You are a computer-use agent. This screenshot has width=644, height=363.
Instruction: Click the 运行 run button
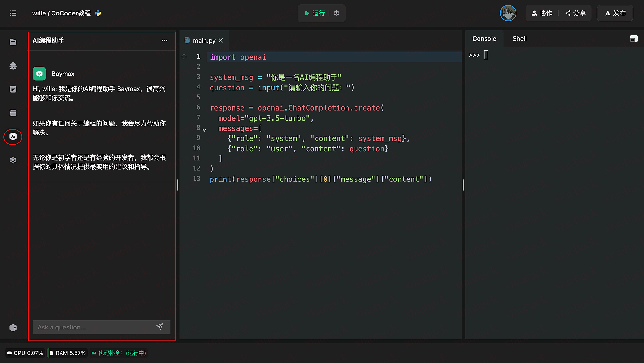315,13
